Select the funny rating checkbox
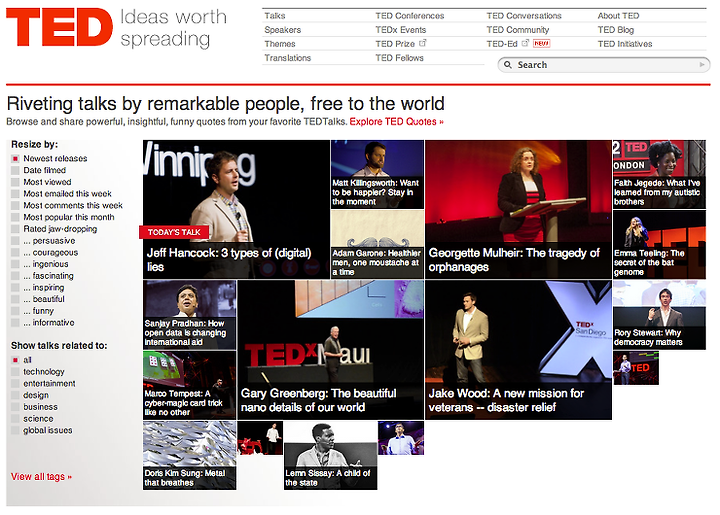This screenshot has height=515, width=720. (15, 311)
